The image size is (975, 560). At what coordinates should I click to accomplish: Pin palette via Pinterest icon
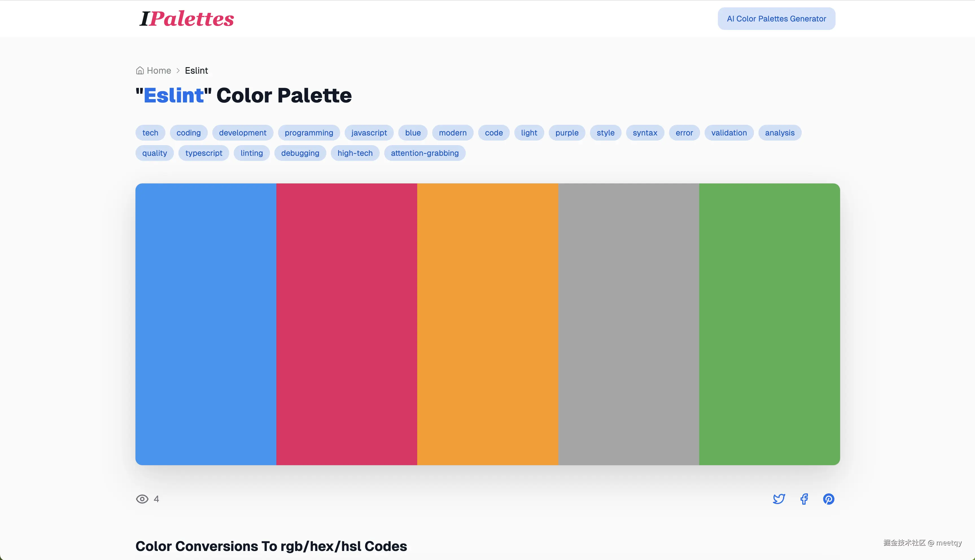(x=828, y=499)
